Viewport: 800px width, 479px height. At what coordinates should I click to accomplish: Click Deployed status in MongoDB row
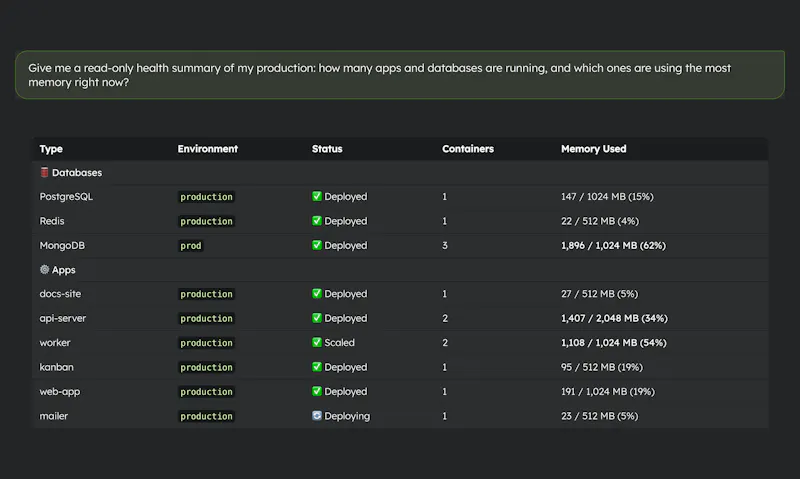tap(345, 246)
